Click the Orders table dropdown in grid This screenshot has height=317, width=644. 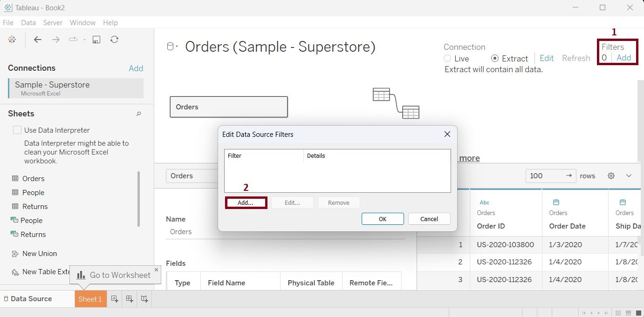[192, 175]
